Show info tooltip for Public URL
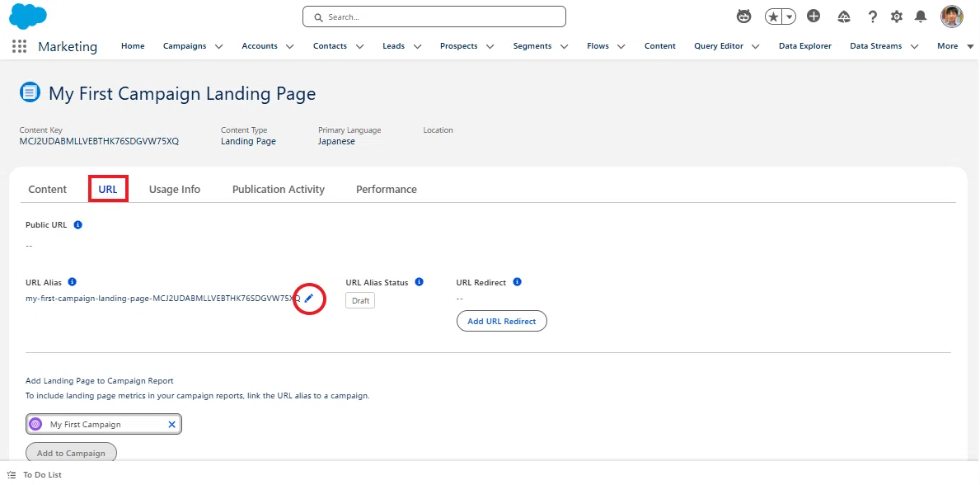Viewport: 980px width, 485px height. point(78,224)
